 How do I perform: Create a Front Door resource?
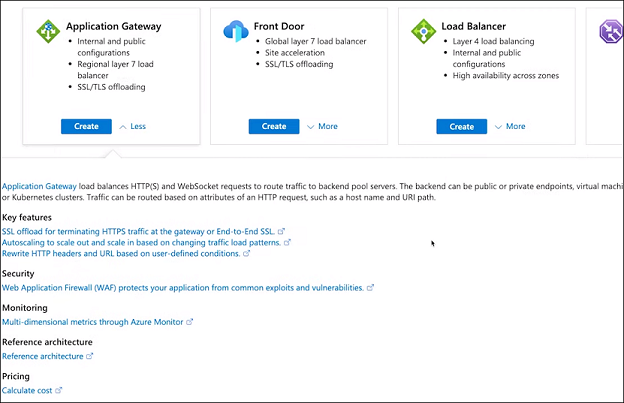click(274, 126)
